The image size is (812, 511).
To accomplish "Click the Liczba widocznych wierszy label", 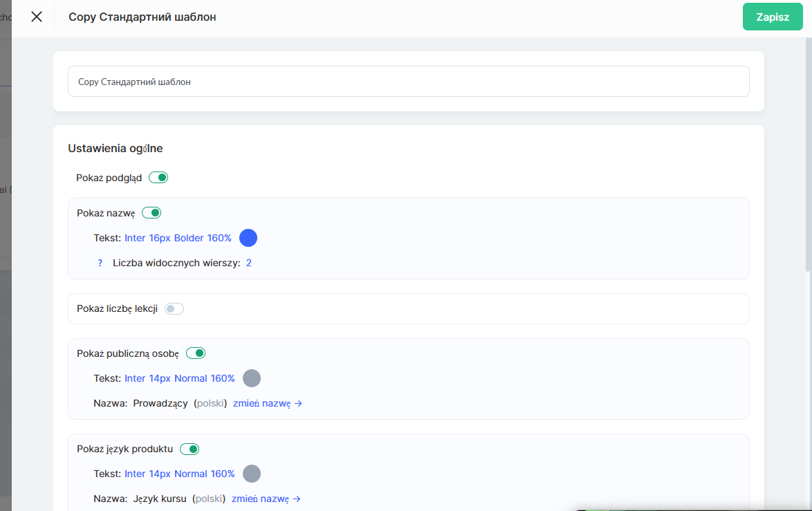I will [176, 263].
